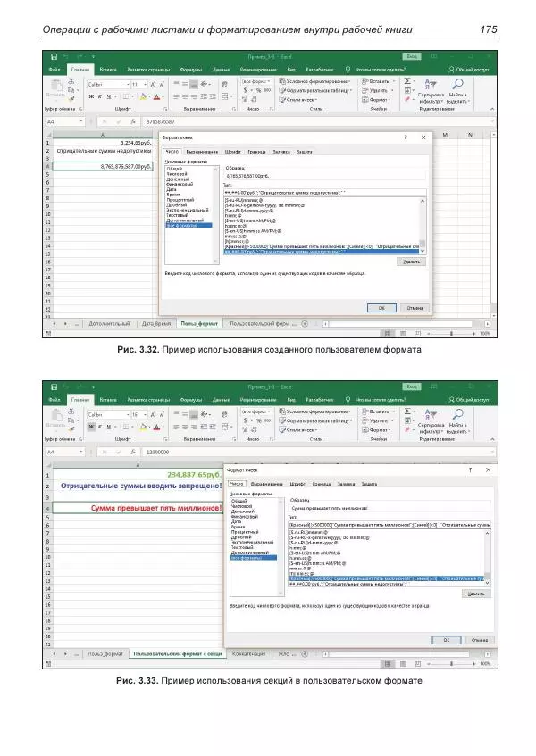Click the Merge cells icon in Рис. 3.32
Image resolution: width=536 pixels, height=756 pixels.
[225, 96]
